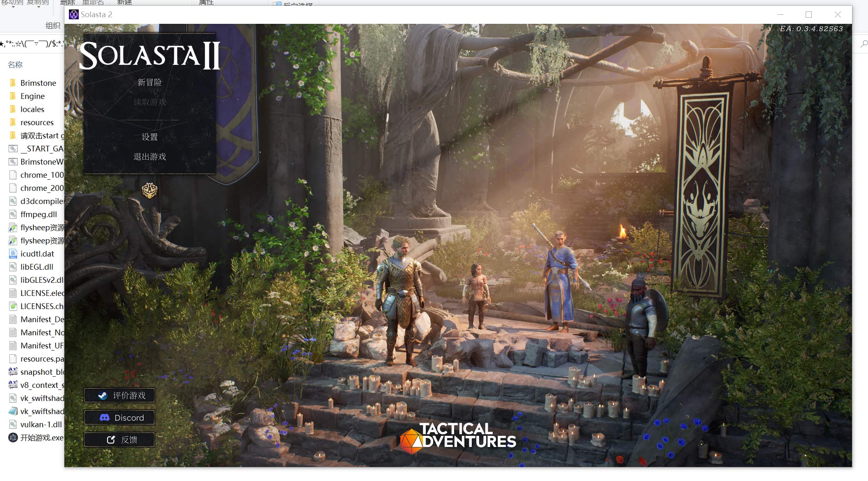Start a new adventure with 新冒险
Image resolution: width=868 pixels, height=481 pixels.
tap(149, 82)
